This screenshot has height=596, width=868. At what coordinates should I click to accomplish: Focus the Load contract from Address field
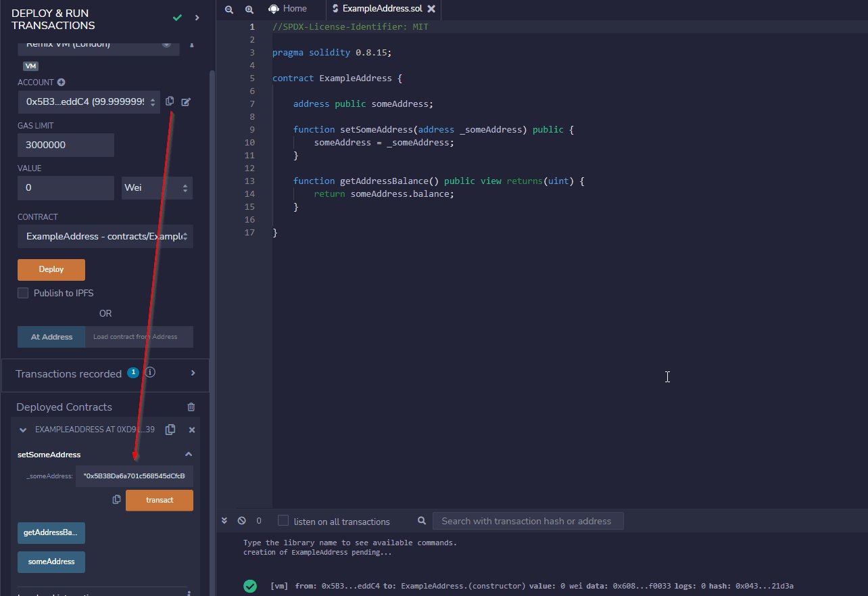[x=139, y=337]
